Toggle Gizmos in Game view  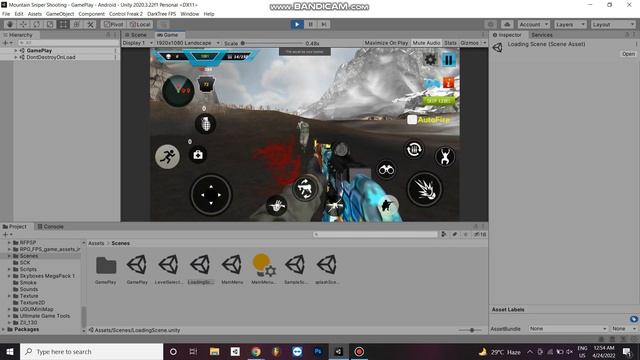tap(469, 43)
